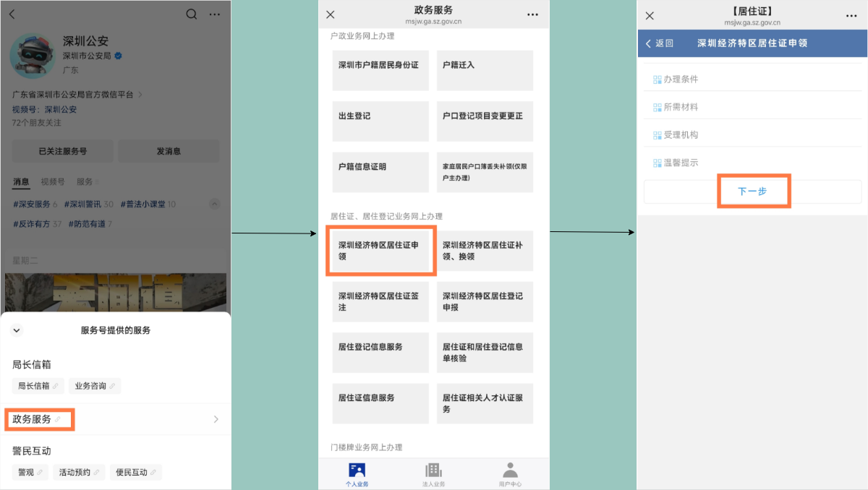Image resolution: width=868 pixels, height=490 pixels.
Task: Tap the search icon on 深圳公安 page
Action: [x=191, y=14]
